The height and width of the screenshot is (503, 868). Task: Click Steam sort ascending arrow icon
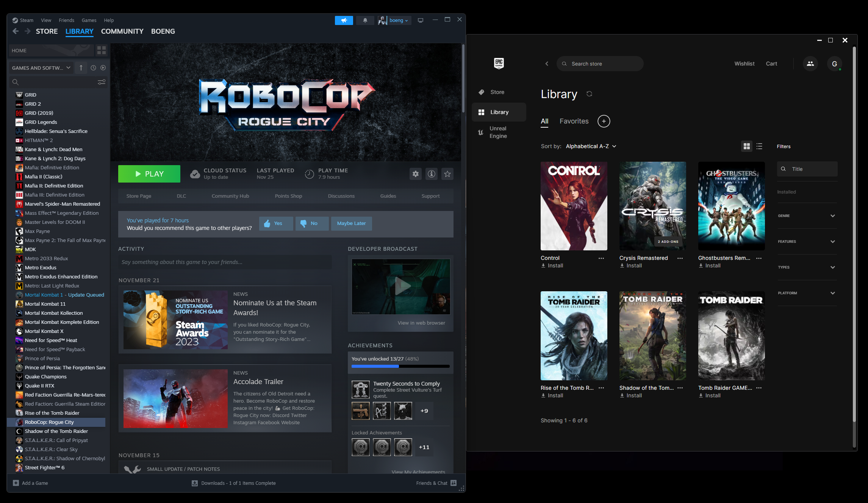(81, 68)
